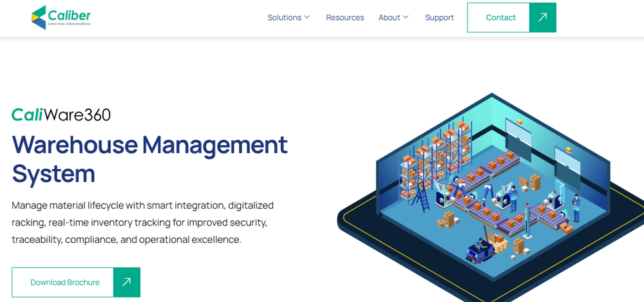Click the Caliber logo in the header
The height and width of the screenshot is (302, 644).
(61, 17)
